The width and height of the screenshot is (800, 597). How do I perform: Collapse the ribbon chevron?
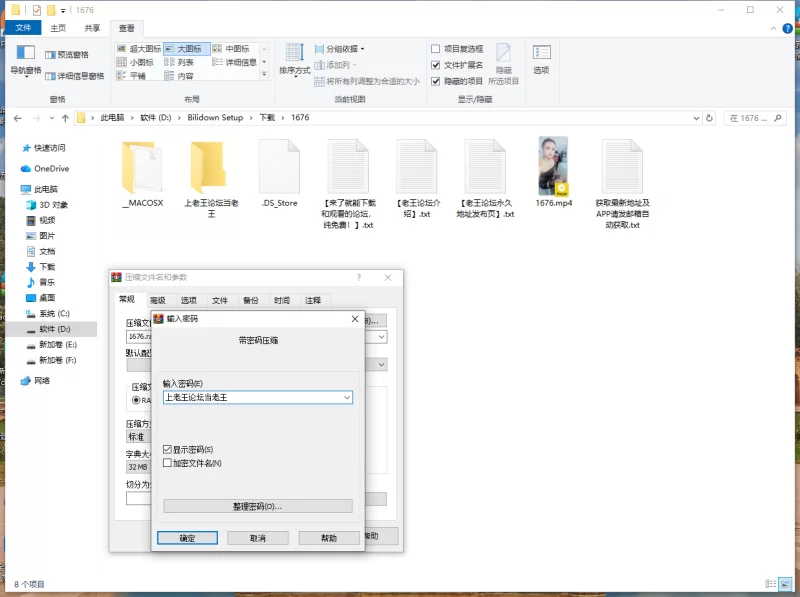pos(772,29)
